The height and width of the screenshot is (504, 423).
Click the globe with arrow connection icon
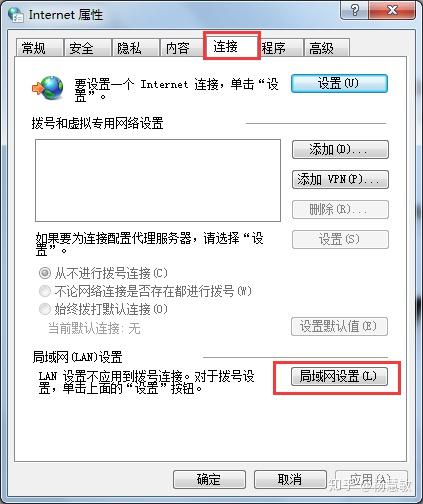pos(48,88)
